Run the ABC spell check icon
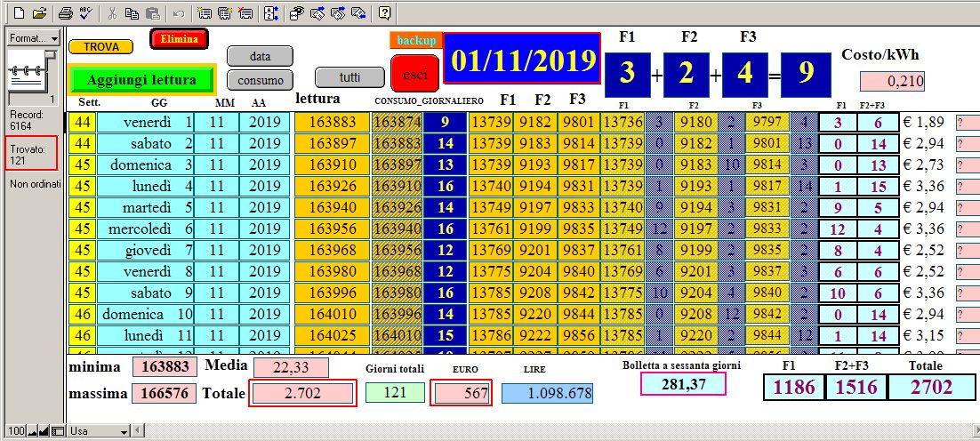The width and height of the screenshot is (980, 441). pyautogui.click(x=84, y=13)
